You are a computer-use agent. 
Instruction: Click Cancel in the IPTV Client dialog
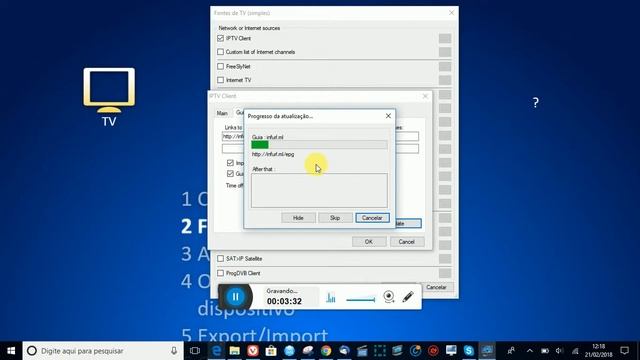[x=407, y=242]
